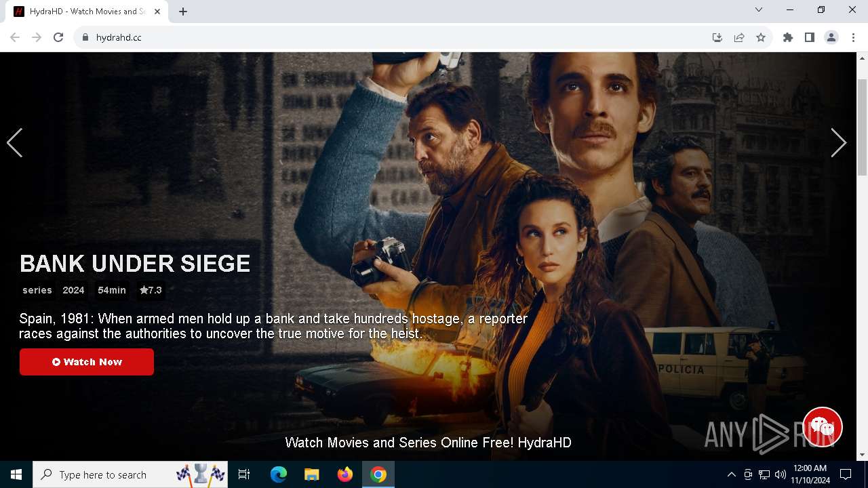Open the notification center icon

click(846, 474)
